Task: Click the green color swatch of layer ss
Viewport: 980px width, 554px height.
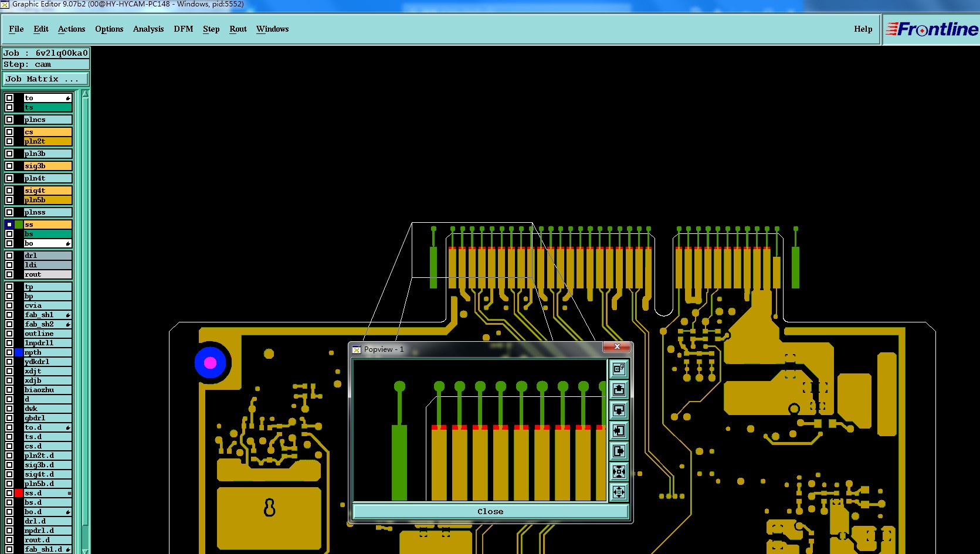Action: click(19, 225)
